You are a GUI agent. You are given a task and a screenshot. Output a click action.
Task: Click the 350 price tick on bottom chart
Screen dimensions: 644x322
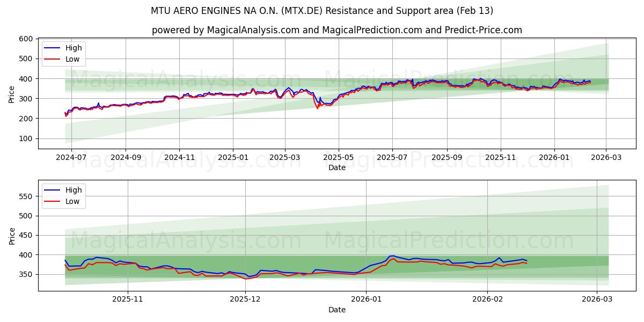pyautogui.click(x=27, y=274)
